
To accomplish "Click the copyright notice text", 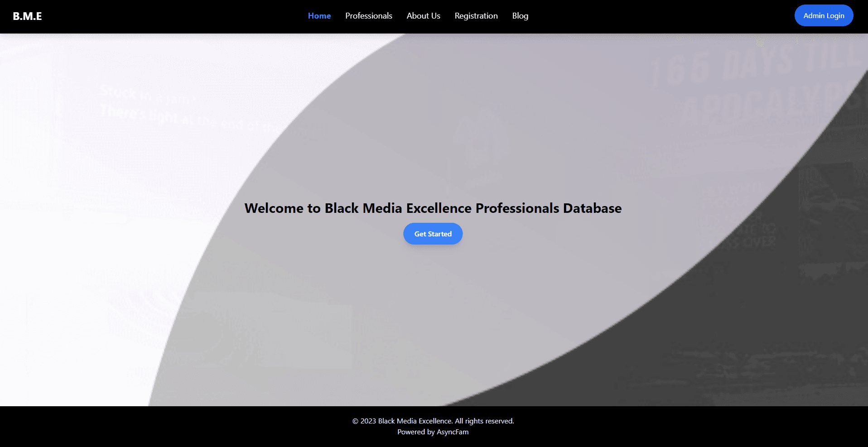I will coord(433,421).
